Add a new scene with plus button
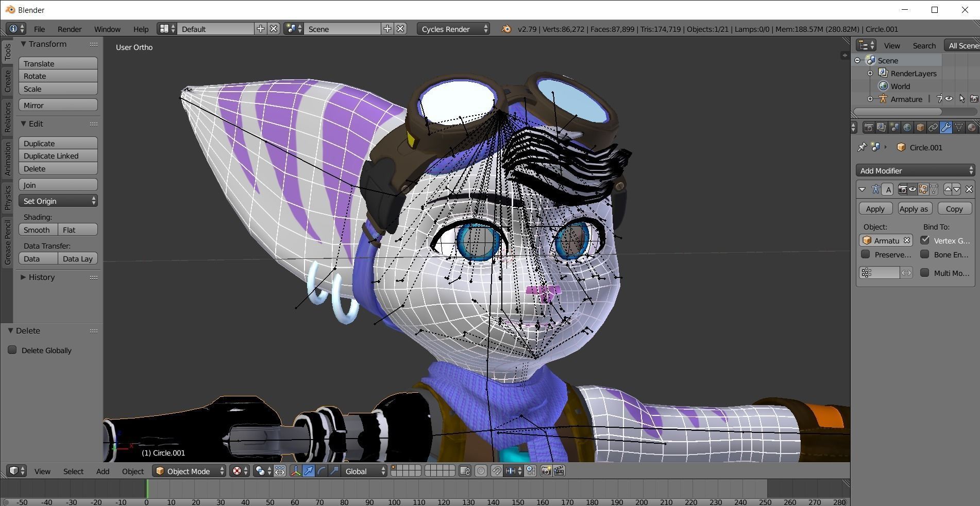 point(387,29)
